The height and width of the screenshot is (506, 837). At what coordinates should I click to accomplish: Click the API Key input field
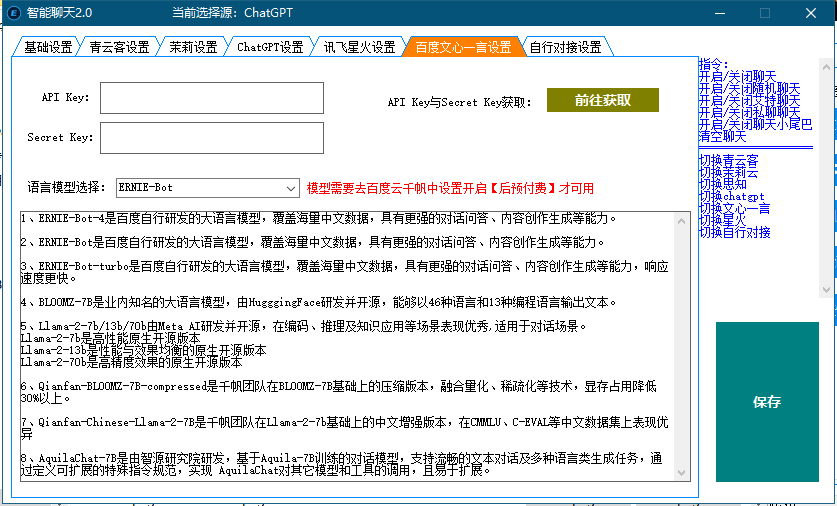[212, 98]
